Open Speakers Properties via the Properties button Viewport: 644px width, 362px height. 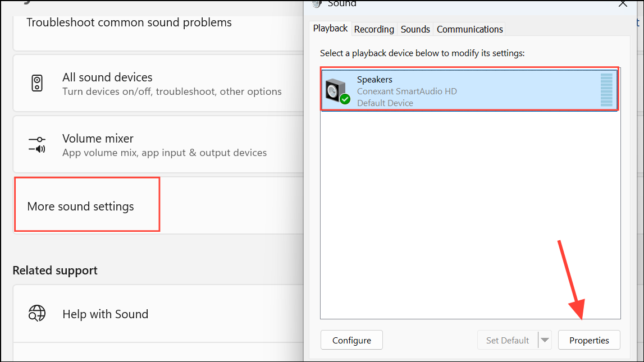[x=589, y=340]
